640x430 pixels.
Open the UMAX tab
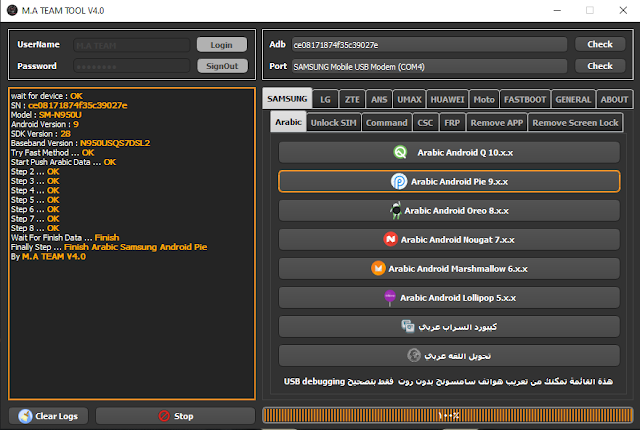tap(409, 100)
